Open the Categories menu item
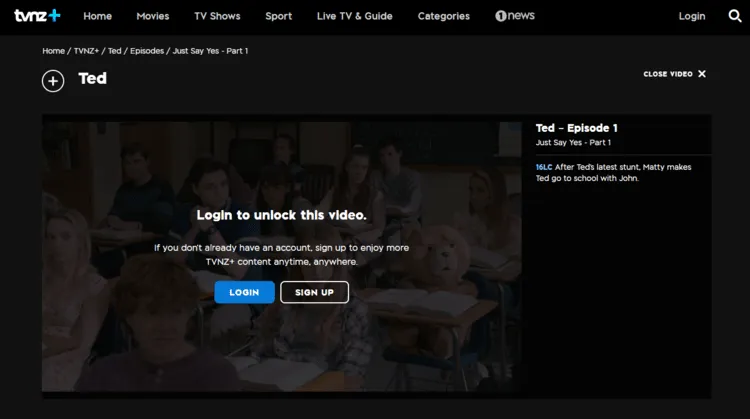This screenshot has height=419, width=750. 443,16
